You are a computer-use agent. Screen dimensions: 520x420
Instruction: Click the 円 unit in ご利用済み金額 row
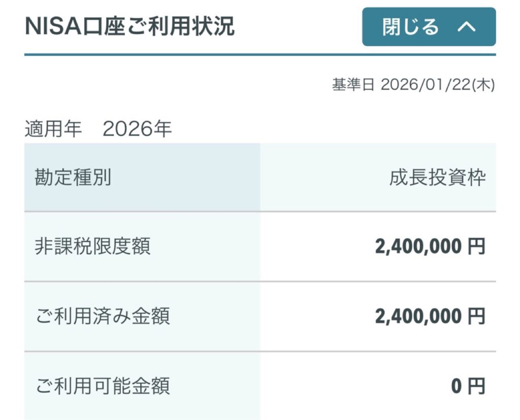(476, 316)
